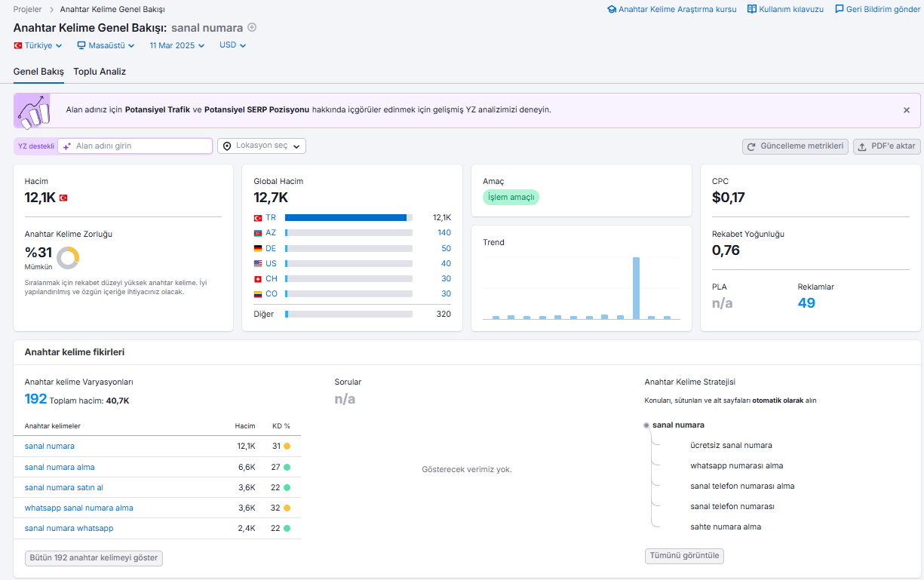The height and width of the screenshot is (580, 924).
Task: Click the banner chart illustration thumbnail
Action: (x=32, y=111)
